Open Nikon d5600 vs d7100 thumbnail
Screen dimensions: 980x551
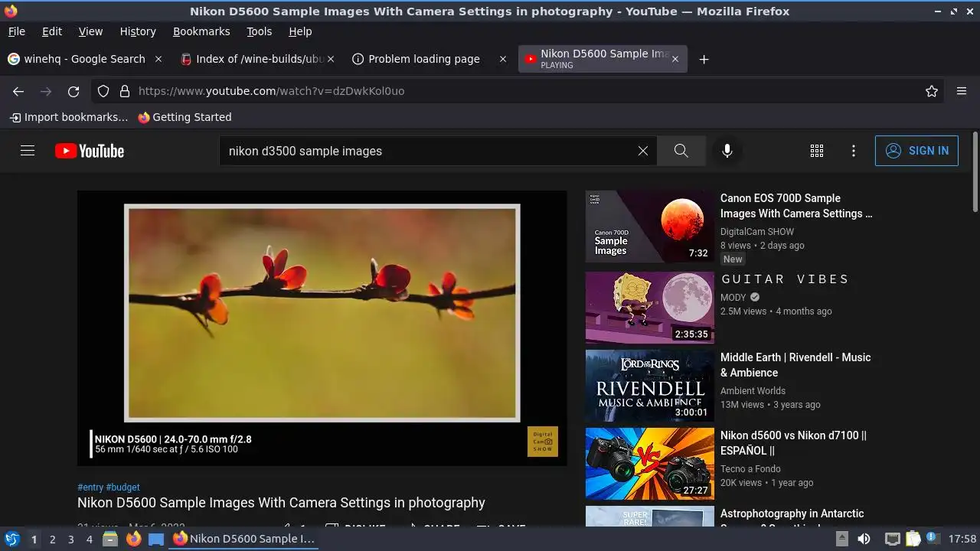650,464
